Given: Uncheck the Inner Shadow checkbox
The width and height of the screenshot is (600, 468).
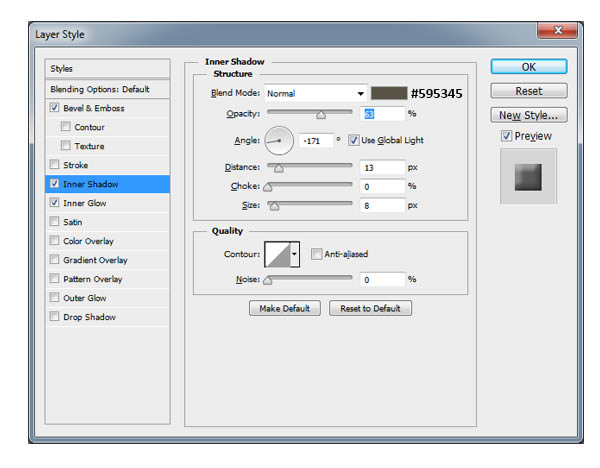Looking at the screenshot, I should 54,184.
